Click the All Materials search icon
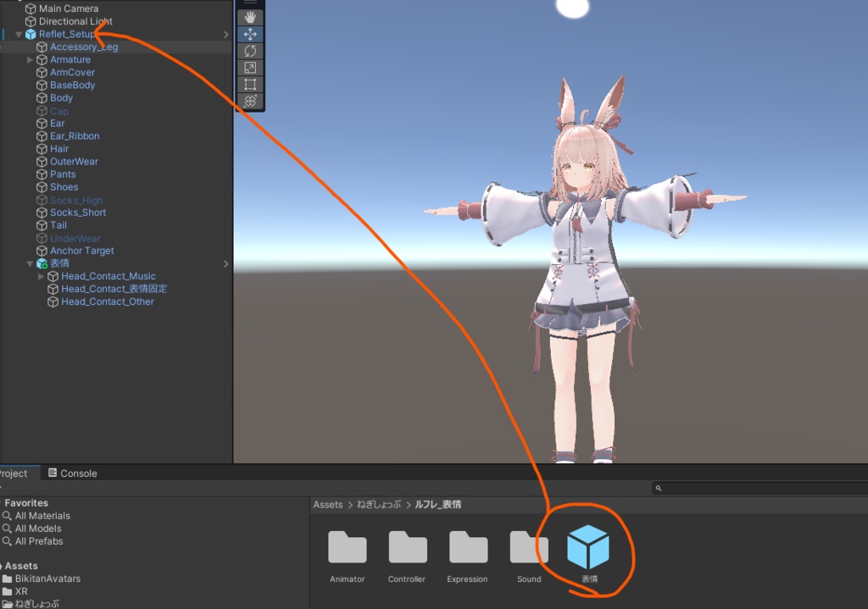Viewport: 868px width, 609px height. pos(7,516)
